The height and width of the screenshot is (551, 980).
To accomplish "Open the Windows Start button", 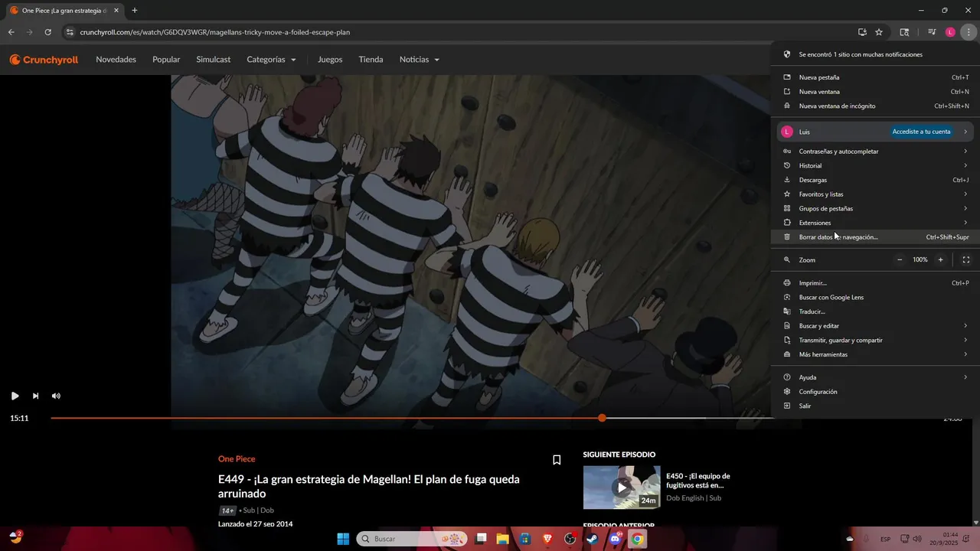I will [x=343, y=539].
